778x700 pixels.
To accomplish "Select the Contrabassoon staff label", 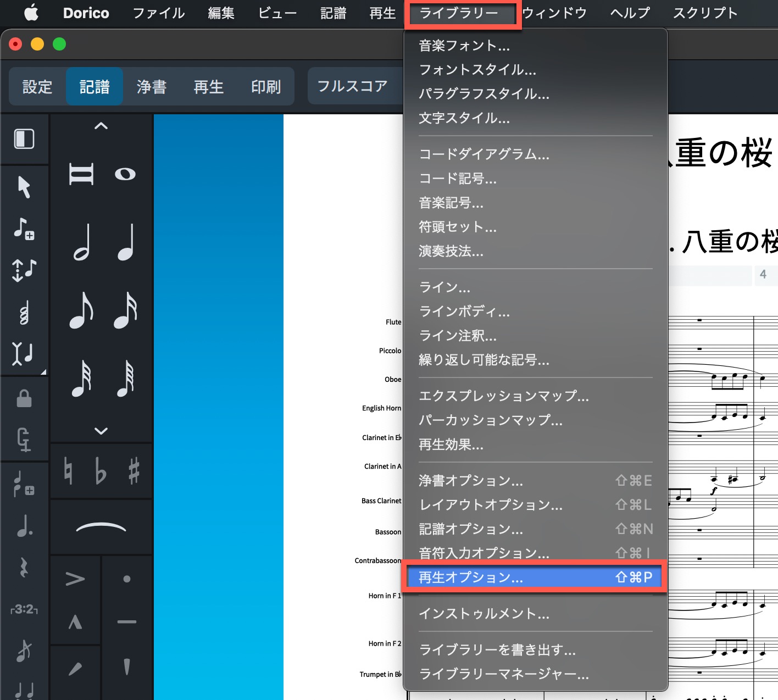I will pos(378,560).
